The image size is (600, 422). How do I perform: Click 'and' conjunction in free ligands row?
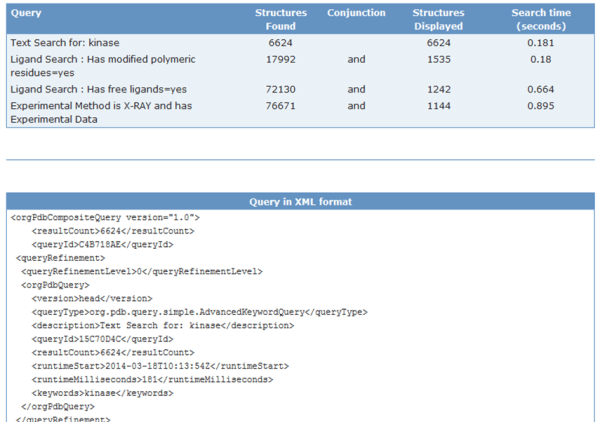click(x=356, y=90)
